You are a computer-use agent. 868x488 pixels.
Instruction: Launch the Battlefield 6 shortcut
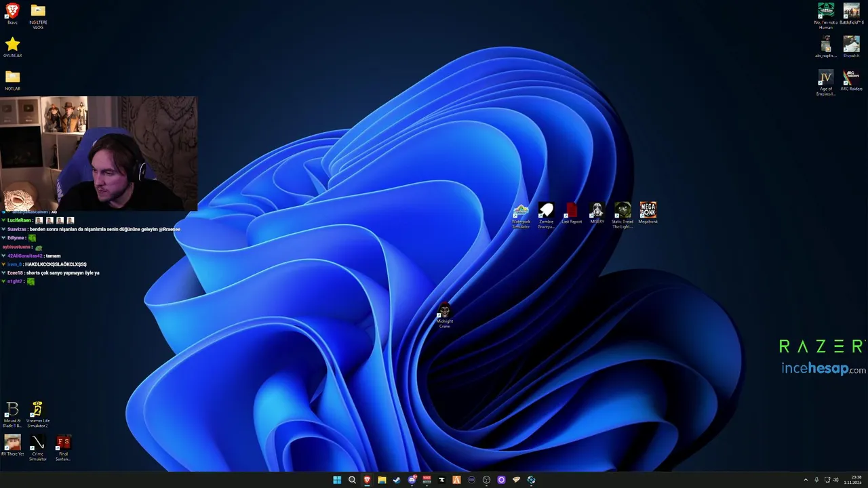pos(852,14)
